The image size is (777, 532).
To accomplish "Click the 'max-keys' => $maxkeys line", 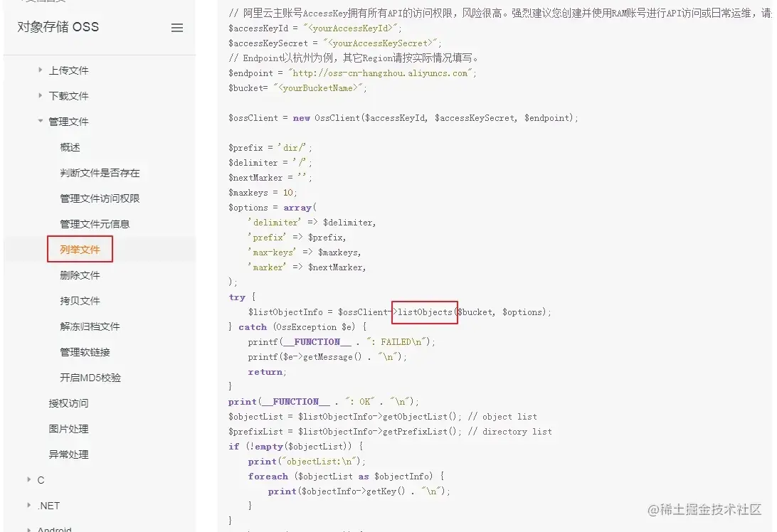I will tap(305, 252).
